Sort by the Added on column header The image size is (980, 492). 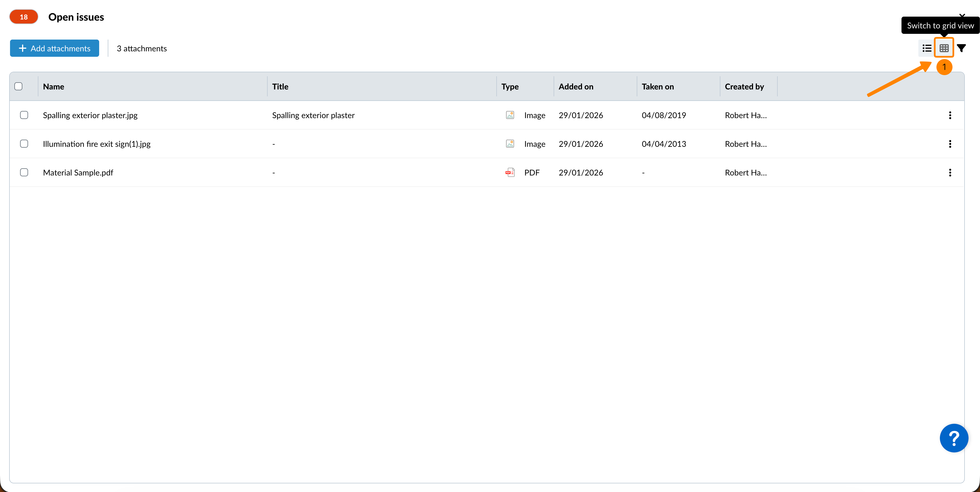point(576,86)
